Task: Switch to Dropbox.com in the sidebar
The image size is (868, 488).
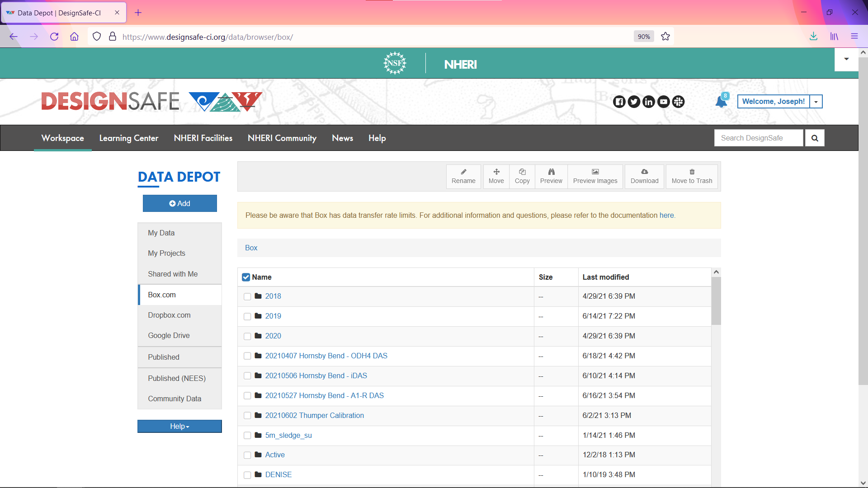Action: coord(169,315)
